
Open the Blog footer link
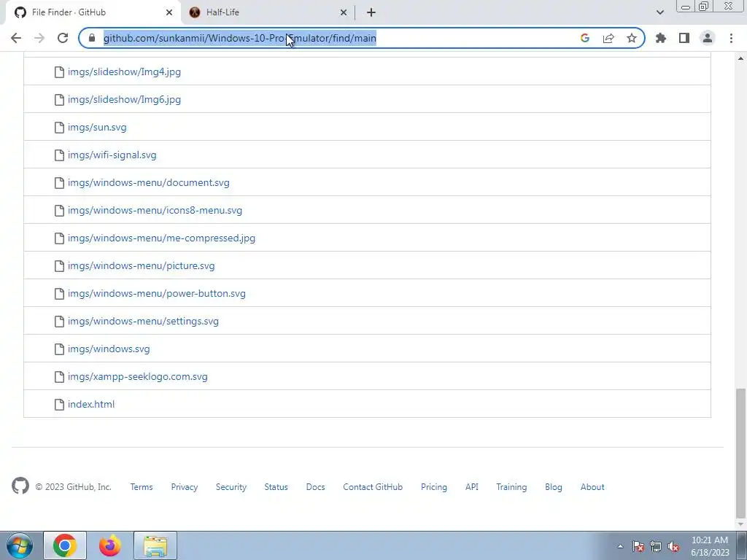point(554,487)
